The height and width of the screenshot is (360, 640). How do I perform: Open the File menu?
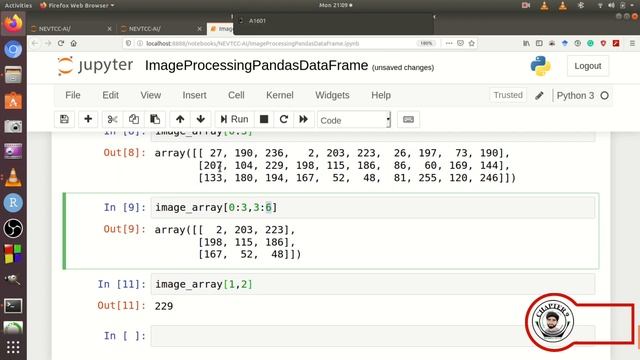click(73, 95)
